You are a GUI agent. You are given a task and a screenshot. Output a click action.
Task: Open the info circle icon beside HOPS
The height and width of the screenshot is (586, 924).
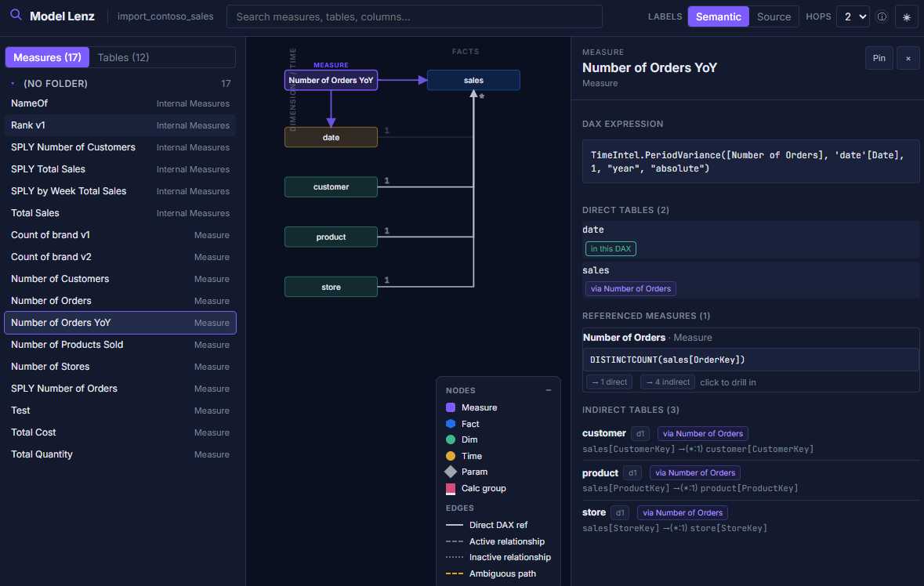tap(882, 16)
